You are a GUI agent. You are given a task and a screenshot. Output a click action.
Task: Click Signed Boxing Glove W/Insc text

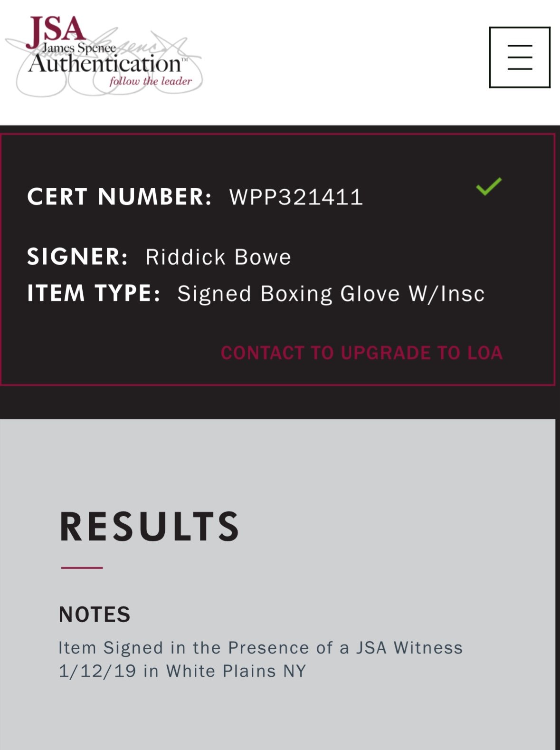[331, 294]
